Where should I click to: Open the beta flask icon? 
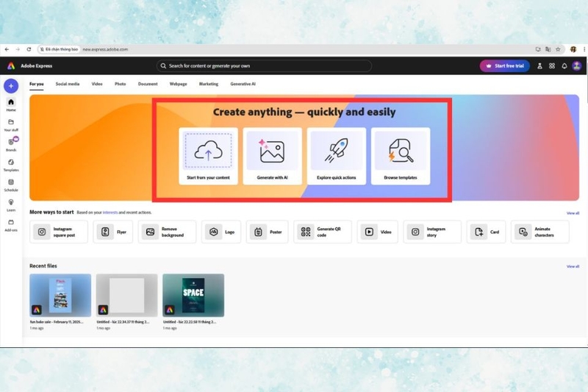coord(539,66)
